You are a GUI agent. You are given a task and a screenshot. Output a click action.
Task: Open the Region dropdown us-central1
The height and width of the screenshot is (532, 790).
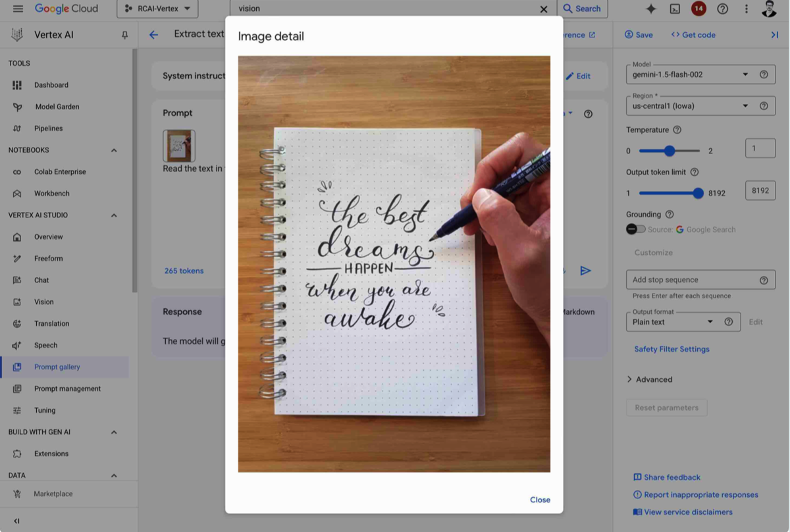pos(690,106)
